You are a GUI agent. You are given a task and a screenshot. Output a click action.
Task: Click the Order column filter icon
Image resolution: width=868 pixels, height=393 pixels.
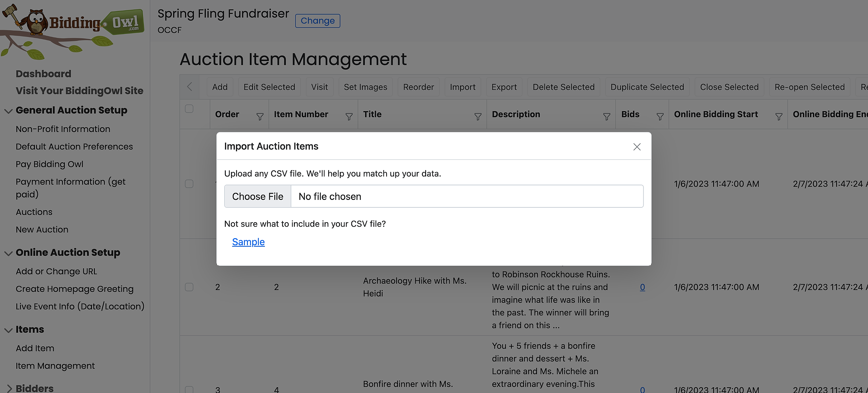point(260,117)
